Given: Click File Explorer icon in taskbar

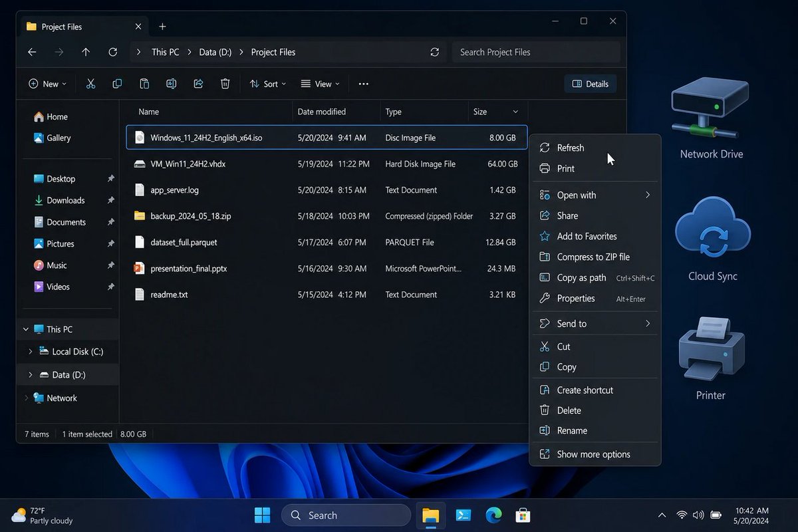Looking at the screenshot, I should tap(431, 515).
